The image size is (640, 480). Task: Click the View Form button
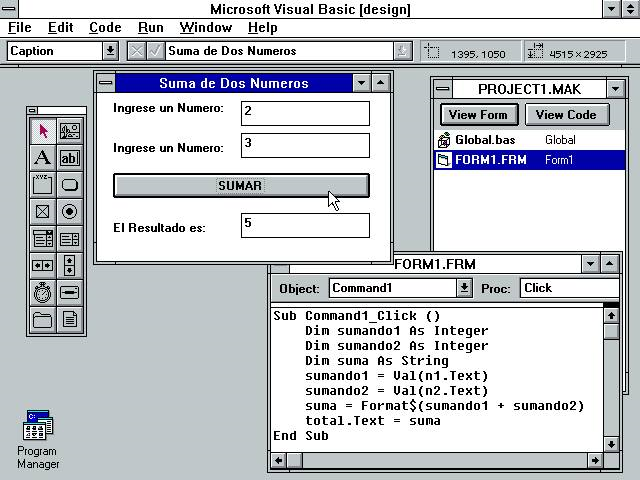tap(479, 115)
